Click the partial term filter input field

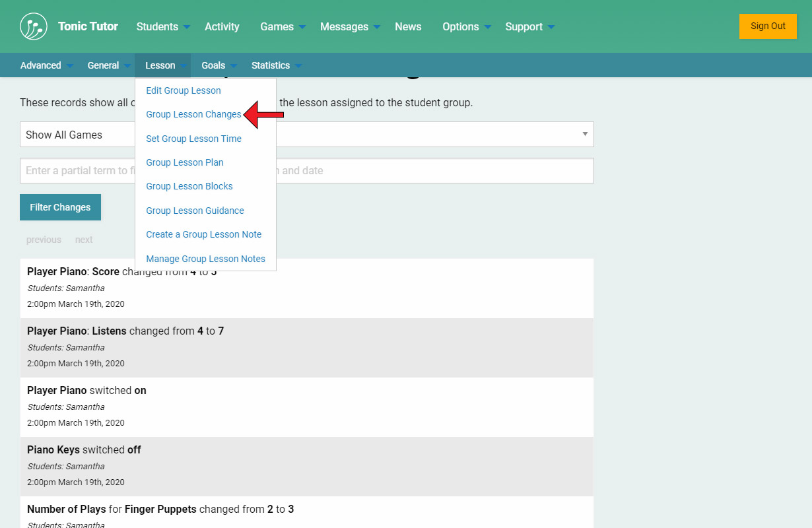429,170
